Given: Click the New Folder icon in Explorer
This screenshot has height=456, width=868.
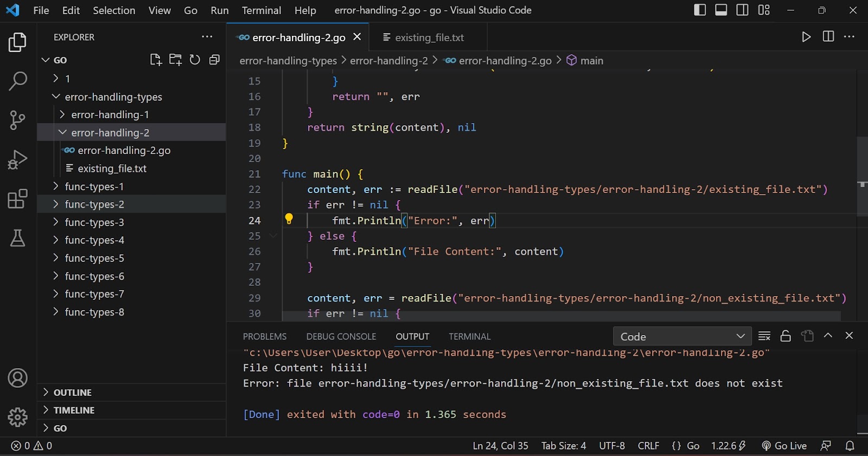Looking at the screenshot, I should 175,60.
